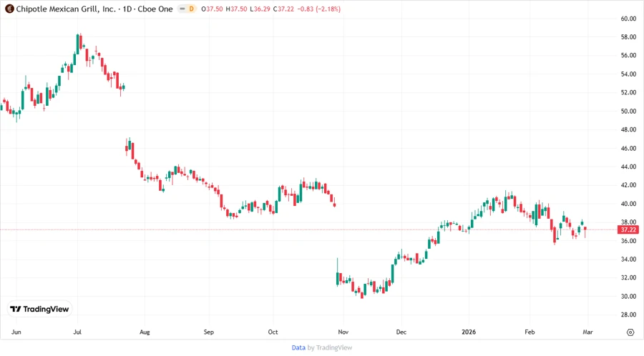This screenshot has height=356, width=644.
Task: Click the 50.00 price axis label
Action: click(x=628, y=111)
